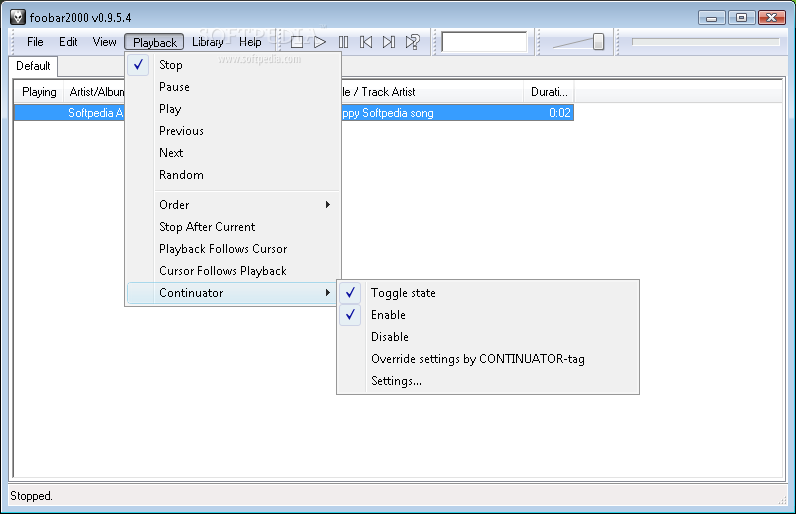Open Continuator Settings...
Viewport: 796px width, 514px height.
pyautogui.click(x=488, y=381)
